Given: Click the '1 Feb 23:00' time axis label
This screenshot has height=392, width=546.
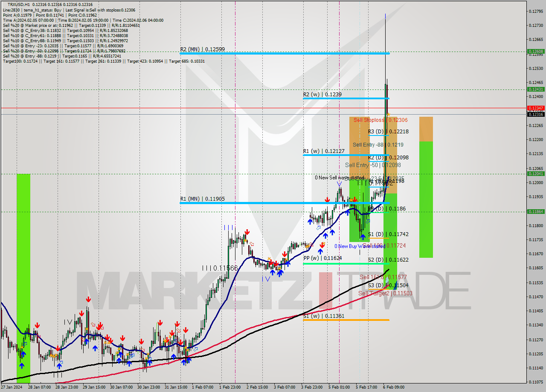Looking at the screenshot, I should (230, 387).
